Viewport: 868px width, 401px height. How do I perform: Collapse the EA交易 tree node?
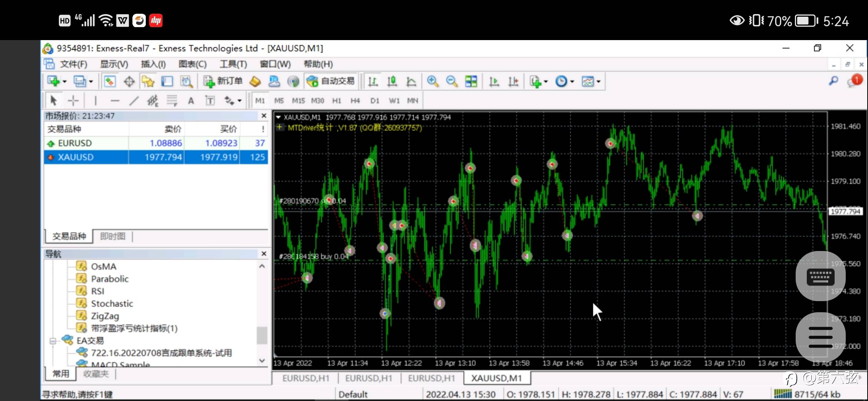click(x=53, y=340)
